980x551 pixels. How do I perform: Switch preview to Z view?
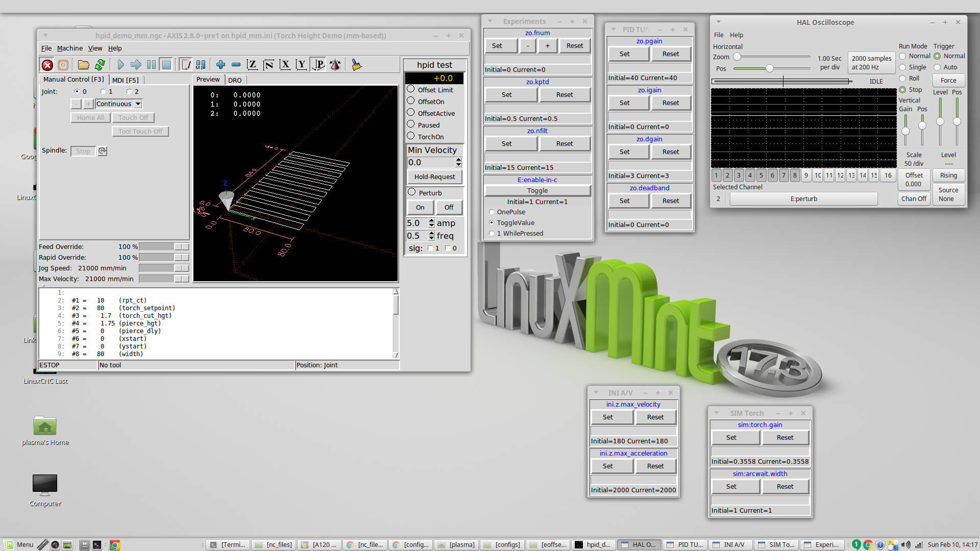click(x=252, y=65)
